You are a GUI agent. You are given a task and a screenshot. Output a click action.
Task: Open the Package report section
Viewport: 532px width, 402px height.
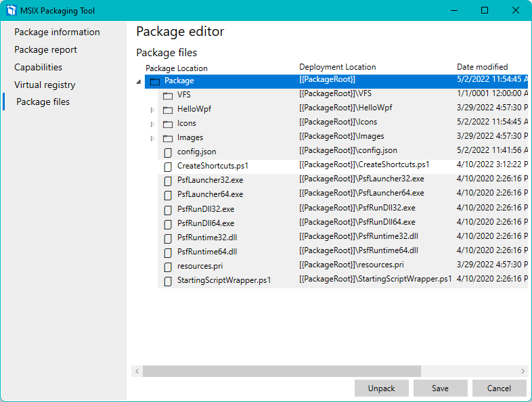(x=45, y=49)
